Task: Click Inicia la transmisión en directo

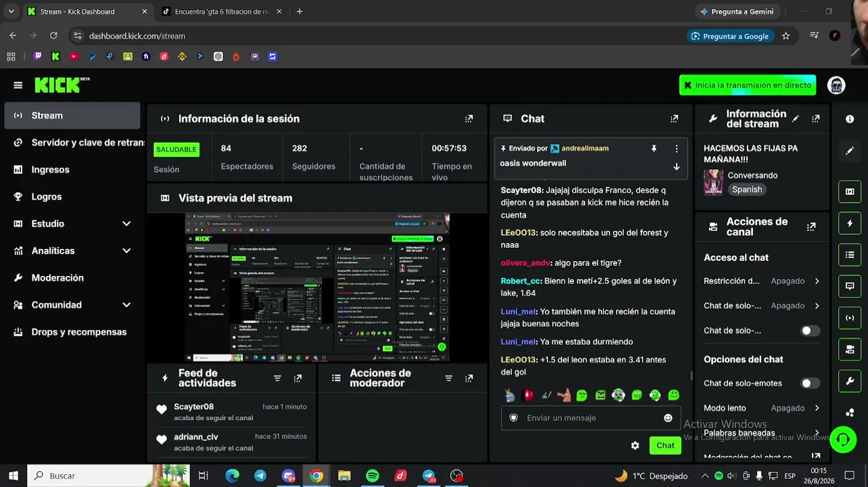Action: click(747, 85)
